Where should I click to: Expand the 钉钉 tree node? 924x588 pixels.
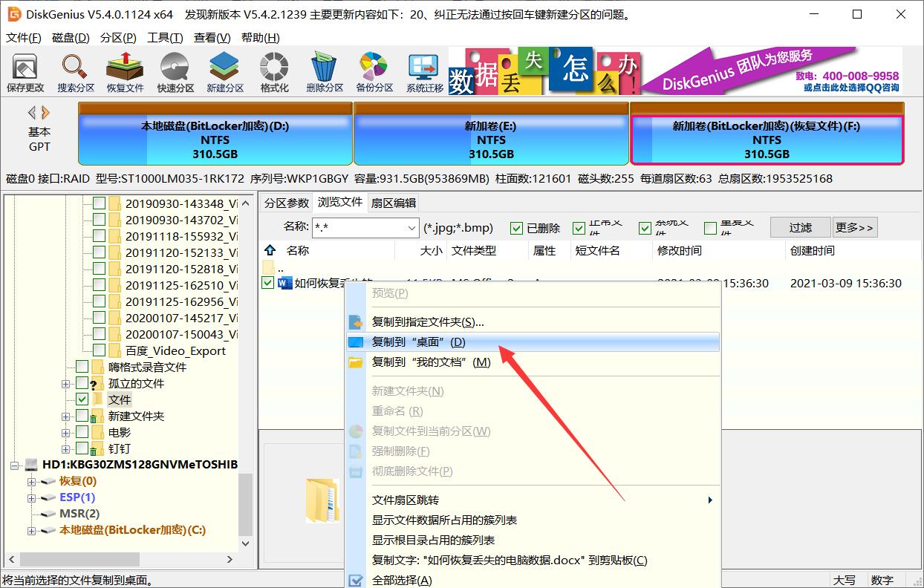pyautogui.click(x=66, y=449)
